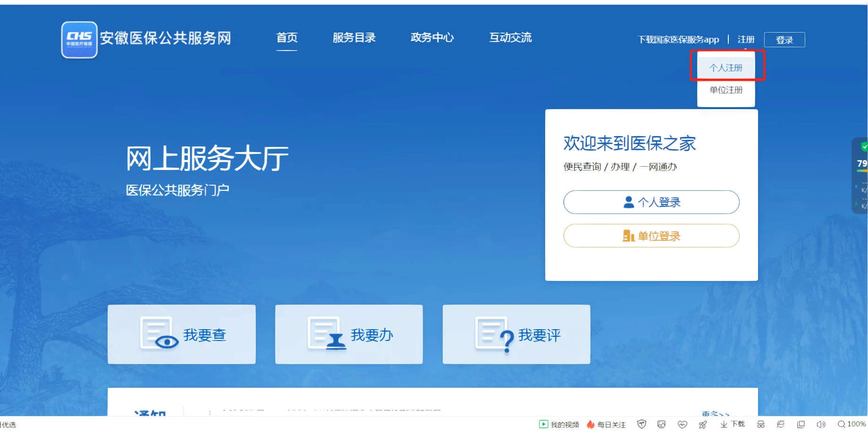The image size is (868, 434).
Task: Toggle the browser sound speaker icon
Action: tap(821, 424)
